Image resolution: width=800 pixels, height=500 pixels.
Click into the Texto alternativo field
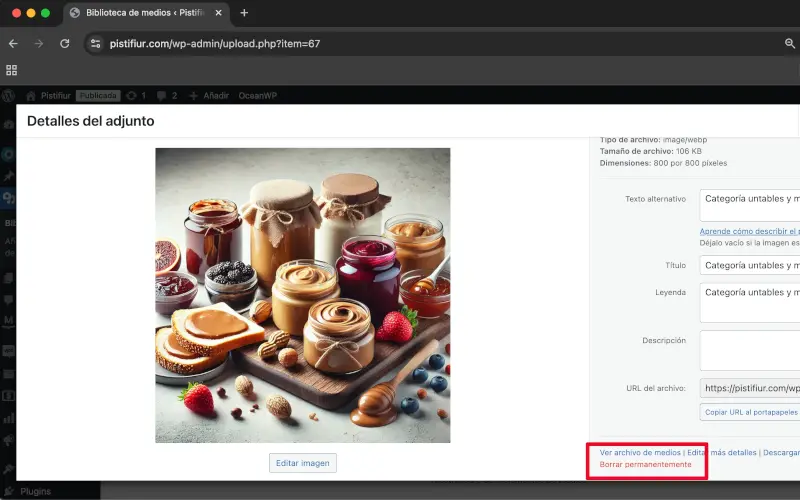(x=750, y=203)
